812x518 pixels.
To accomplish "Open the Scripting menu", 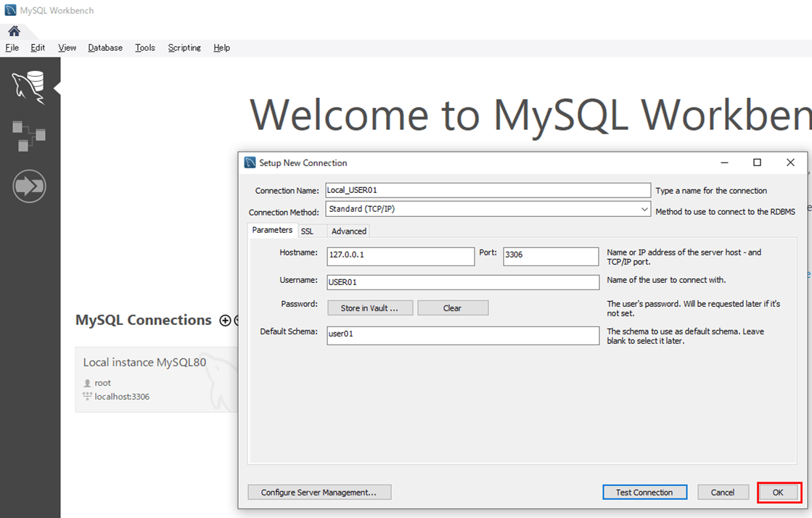I will click(184, 48).
